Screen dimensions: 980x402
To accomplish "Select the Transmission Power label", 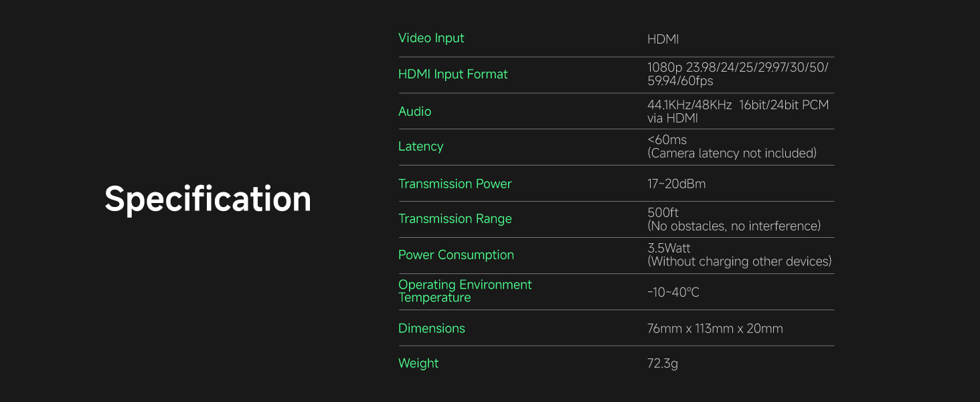I will coord(455,184).
